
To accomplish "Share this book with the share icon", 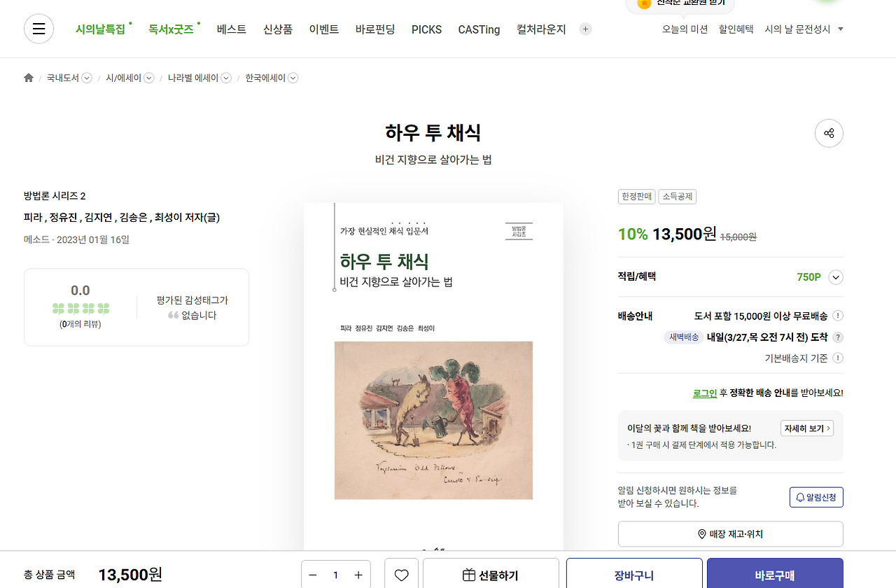I will tap(829, 133).
